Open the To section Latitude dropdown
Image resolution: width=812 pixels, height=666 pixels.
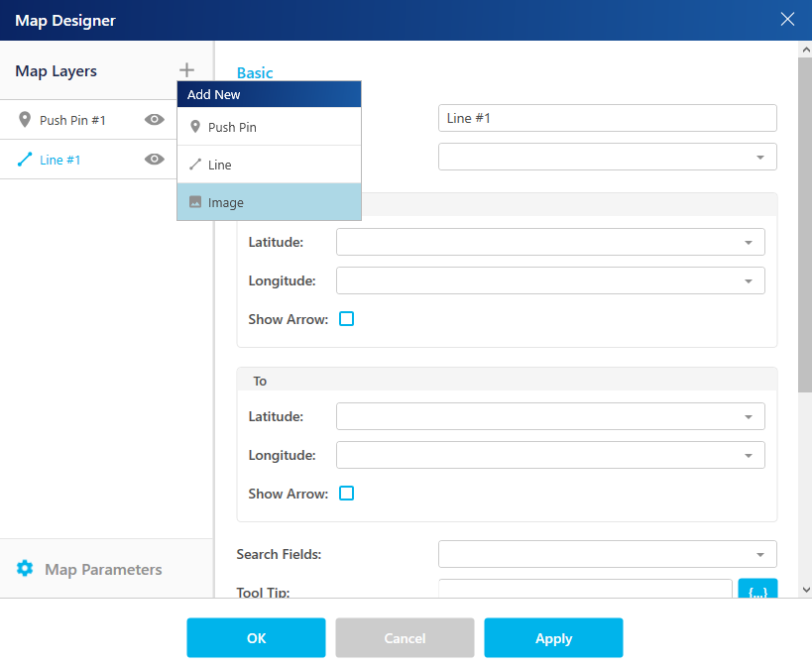(550, 416)
